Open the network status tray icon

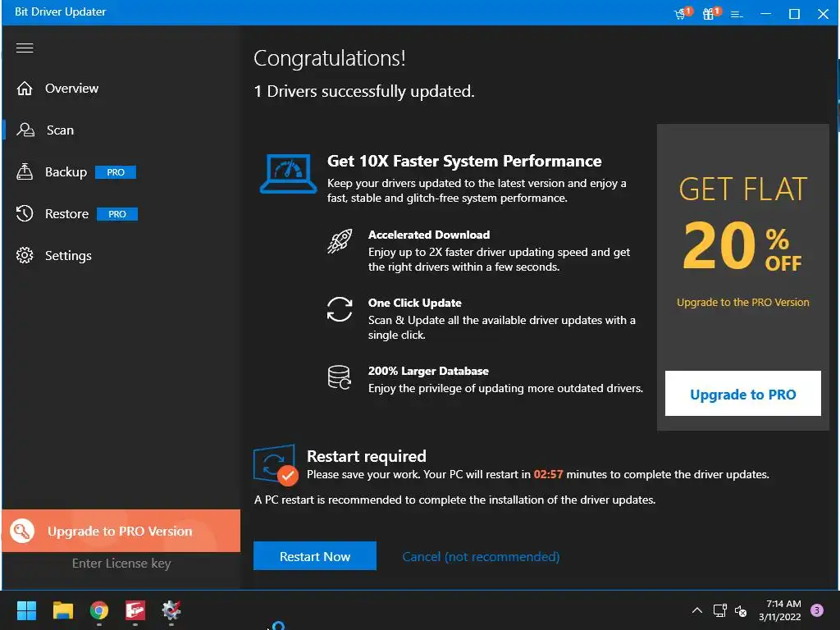719,610
